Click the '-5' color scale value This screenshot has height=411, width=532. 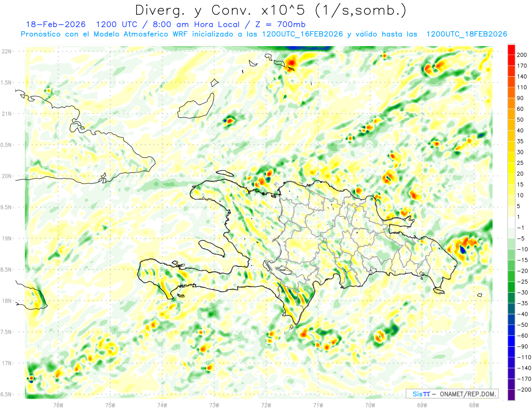click(520, 239)
